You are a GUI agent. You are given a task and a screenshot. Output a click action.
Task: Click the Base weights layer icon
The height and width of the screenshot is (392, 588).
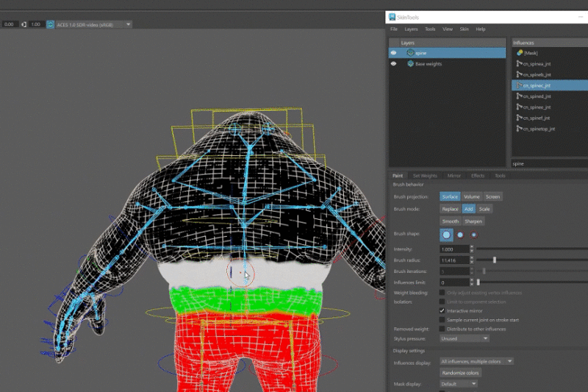pyautogui.click(x=410, y=64)
